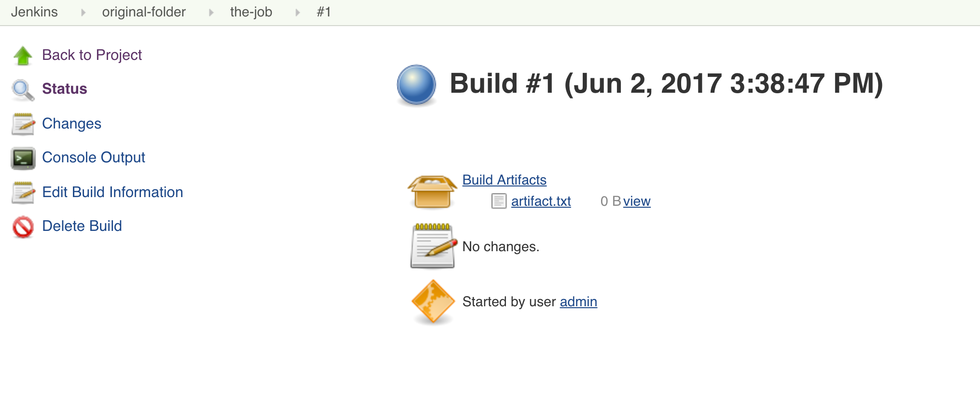The width and height of the screenshot is (980, 399).
Task: Click the magnifying glass Status icon
Action: pos(23,90)
